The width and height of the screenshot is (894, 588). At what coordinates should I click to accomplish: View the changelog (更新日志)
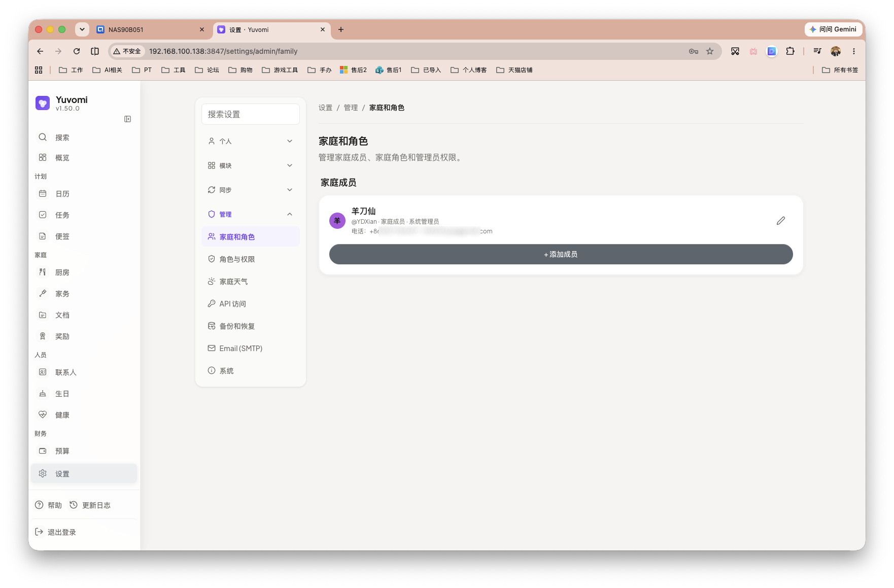pyautogui.click(x=90, y=505)
